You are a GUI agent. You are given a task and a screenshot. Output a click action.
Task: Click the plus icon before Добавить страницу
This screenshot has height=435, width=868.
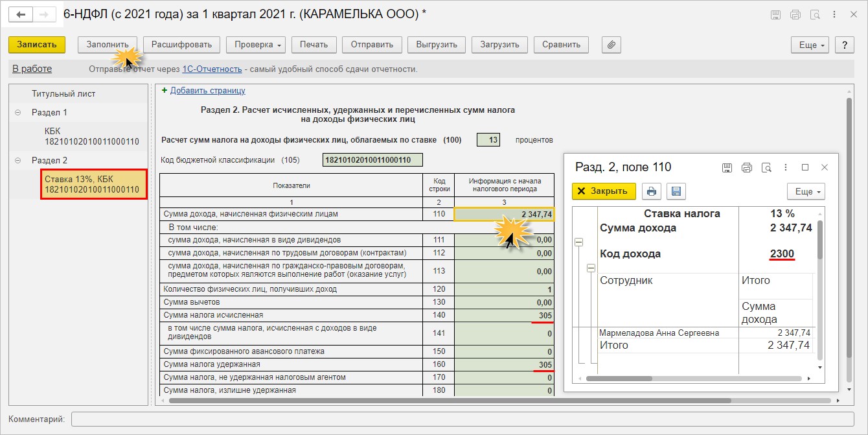(x=165, y=91)
